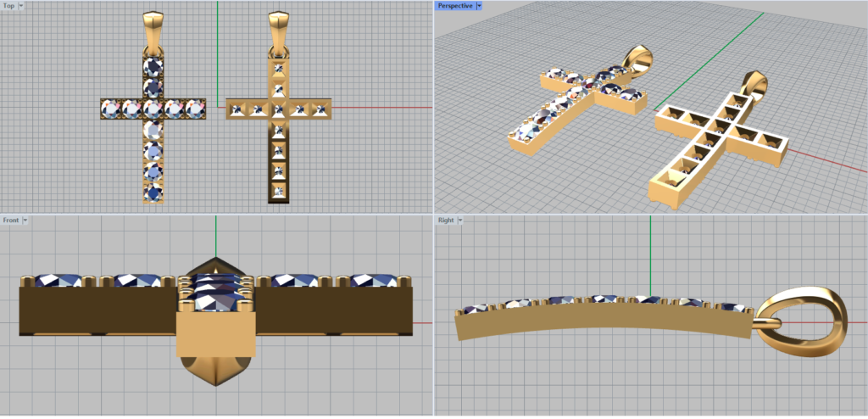Viewport: 868px width, 419px height.
Task: Pick the bail atop gem-set cross in Top view
Action: click(x=153, y=28)
